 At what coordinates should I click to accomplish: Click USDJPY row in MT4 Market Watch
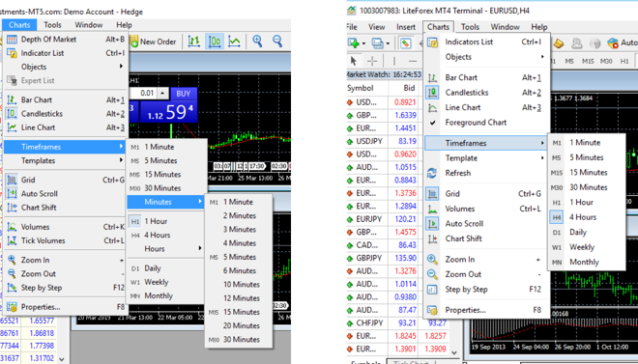coord(383,142)
